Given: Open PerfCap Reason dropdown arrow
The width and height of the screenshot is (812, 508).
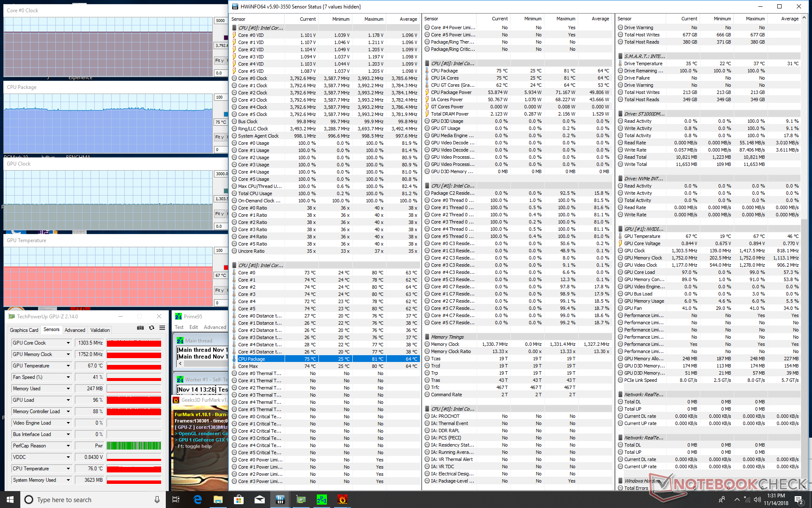Looking at the screenshot, I should tap(68, 446).
